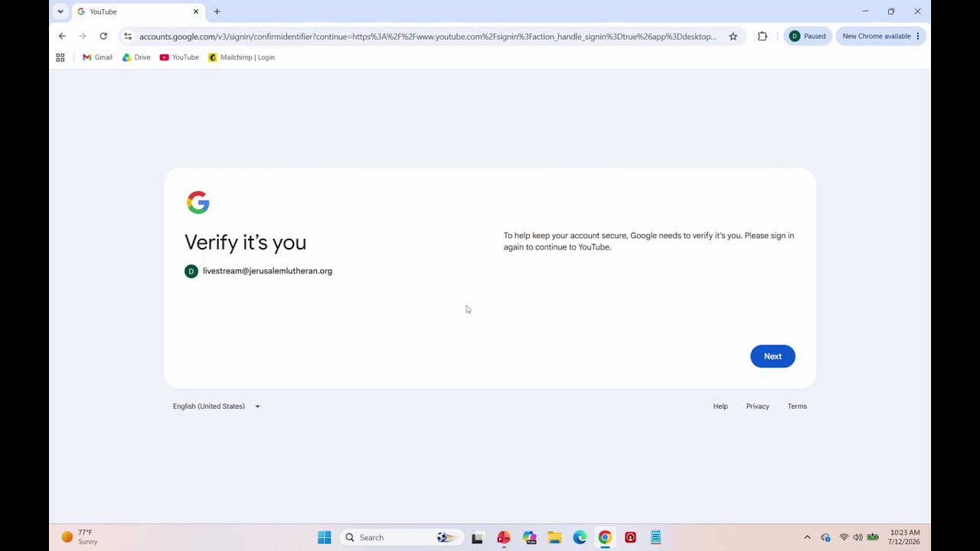This screenshot has height=551, width=980.
Task: Open the weather widget showing 77°F Sunny
Action: [x=80, y=537]
